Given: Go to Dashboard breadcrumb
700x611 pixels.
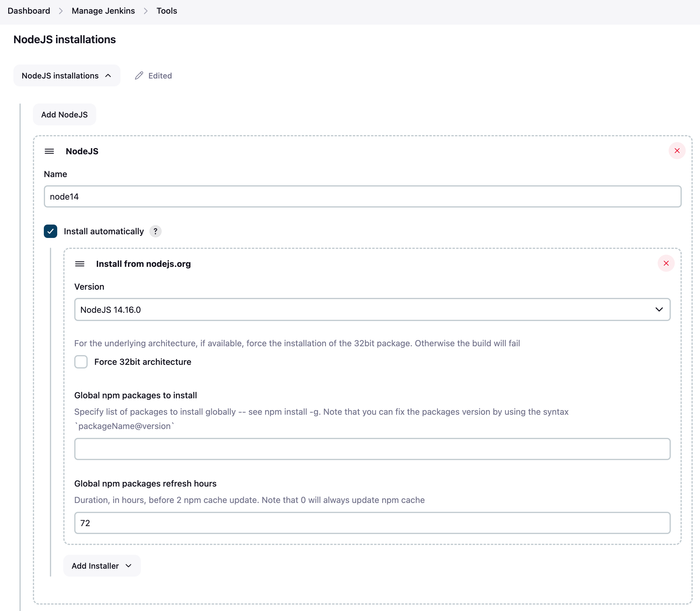Looking at the screenshot, I should (x=29, y=11).
